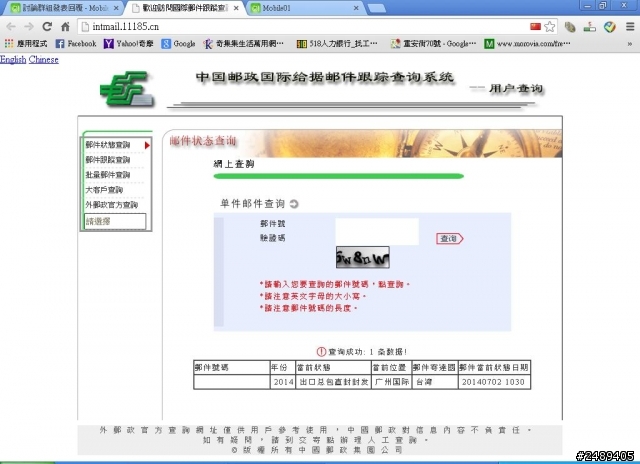This screenshot has height=464, width=640.
Task: Click the Evernote extension icon
Action: 570,27
